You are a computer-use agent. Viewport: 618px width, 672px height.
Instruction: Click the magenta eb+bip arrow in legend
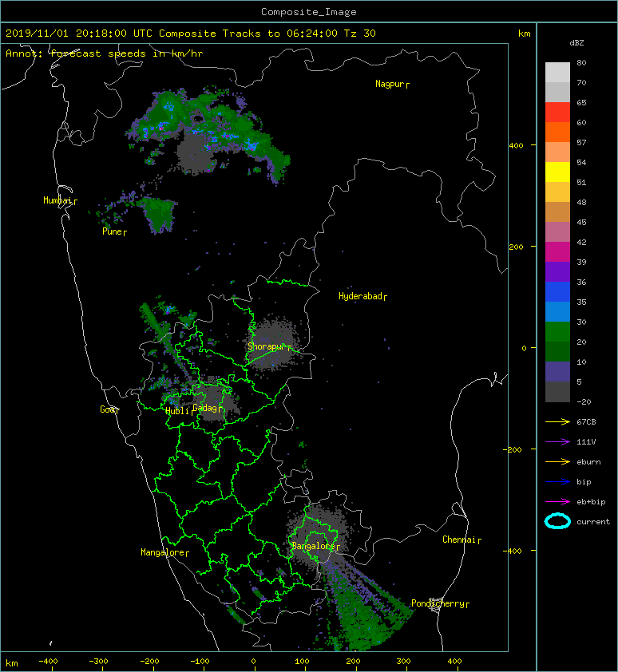(x=557, y=502)
